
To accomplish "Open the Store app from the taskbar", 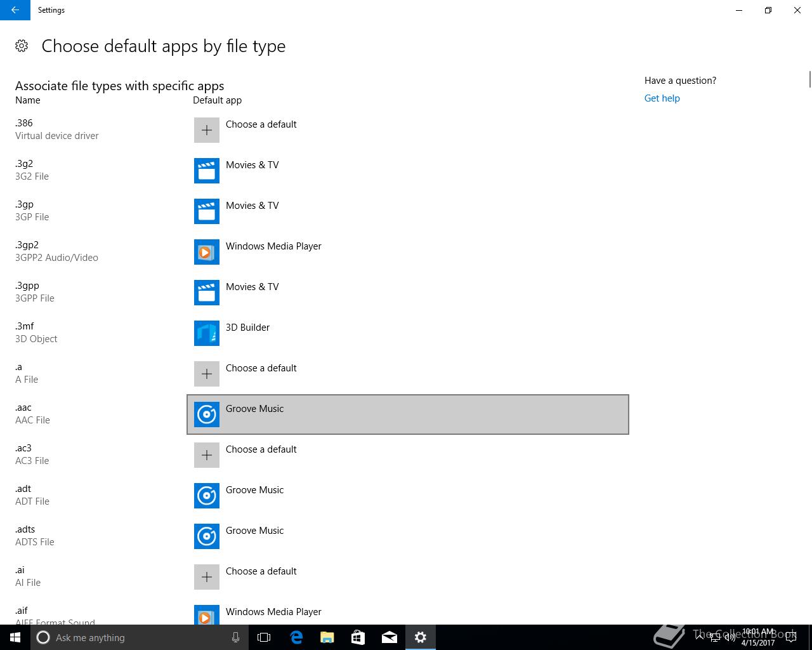I will point(358,637).
